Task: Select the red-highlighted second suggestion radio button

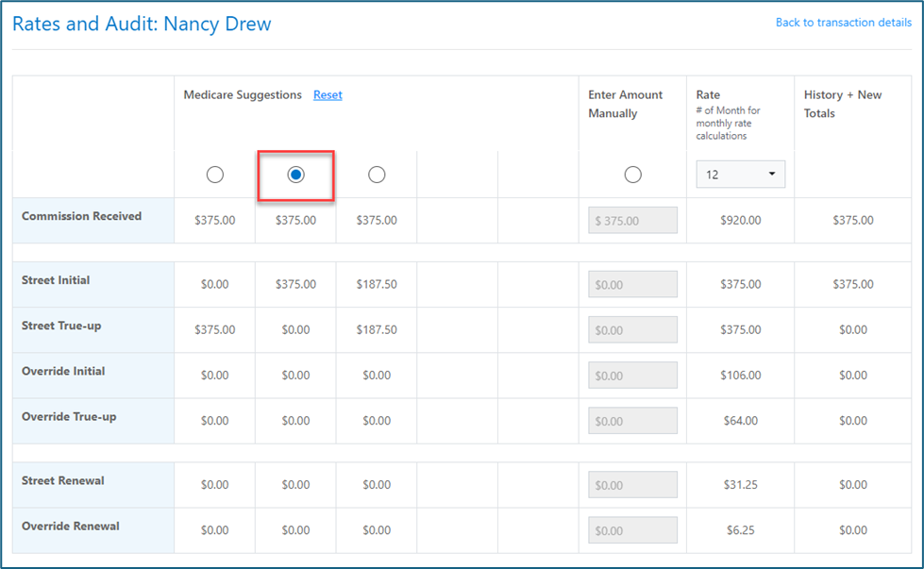Action: click(x=295, y=175)
